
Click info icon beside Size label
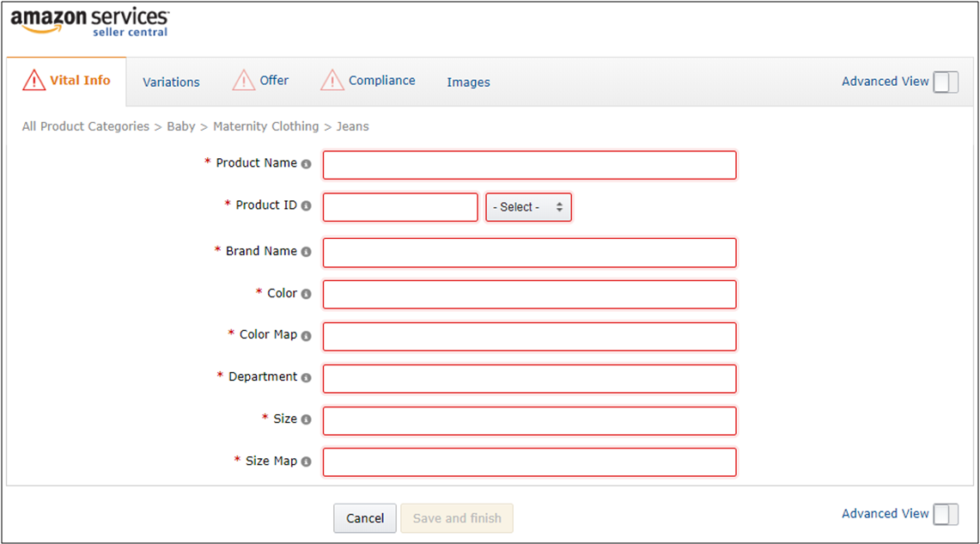coord(307,420)
